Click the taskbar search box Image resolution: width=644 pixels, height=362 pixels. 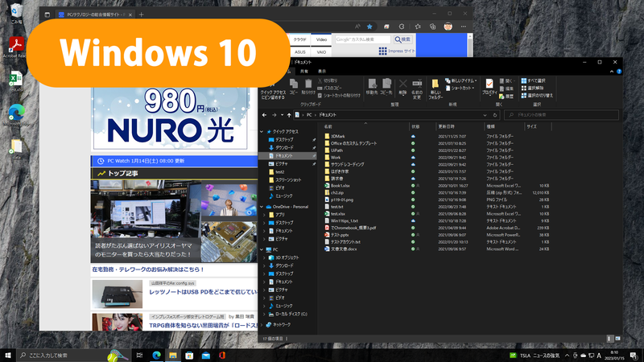tap(74, 356)
